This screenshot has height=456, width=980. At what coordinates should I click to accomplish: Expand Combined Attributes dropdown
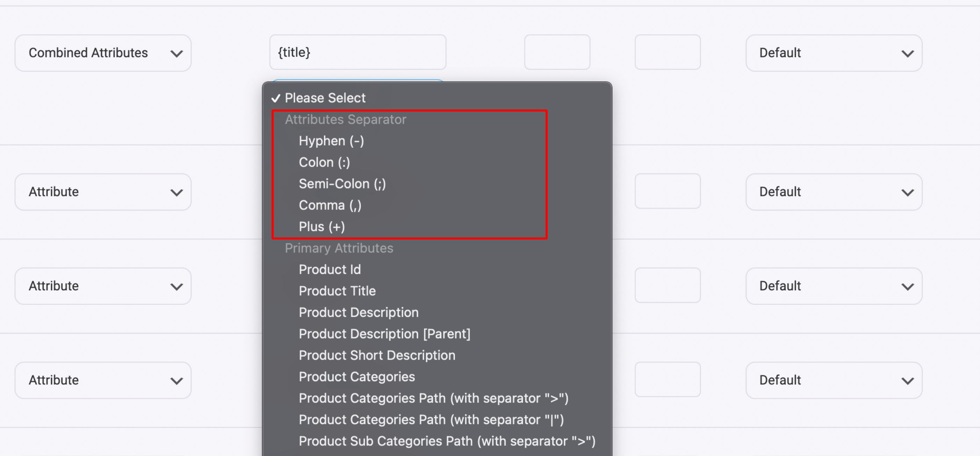[x=102, y=52]
